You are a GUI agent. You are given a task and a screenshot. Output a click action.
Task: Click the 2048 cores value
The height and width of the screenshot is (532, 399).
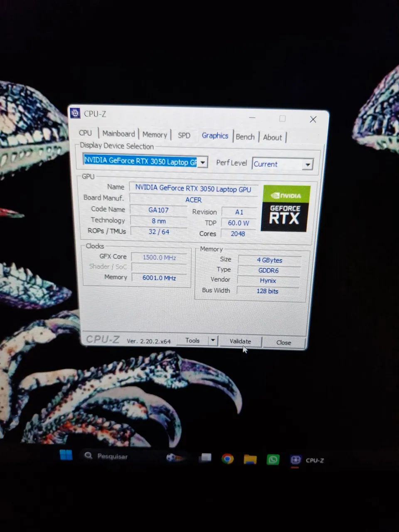(x=238, y=234)
